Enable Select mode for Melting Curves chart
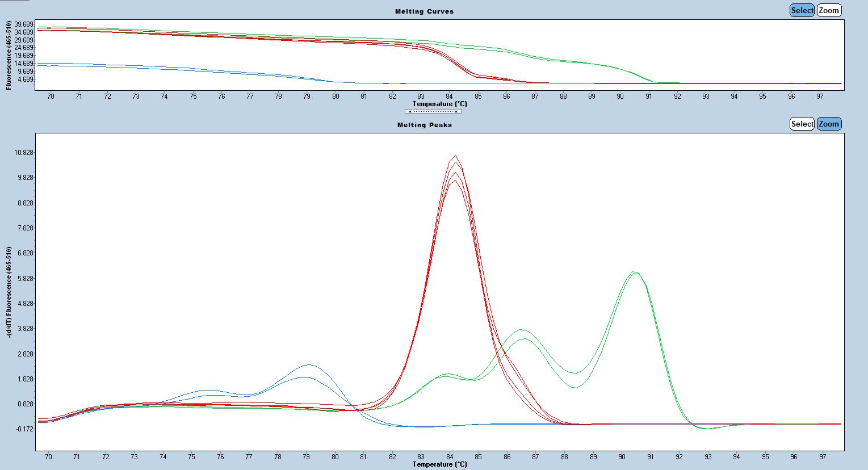Screen dimensions: 868x470 tap(802, 10)
